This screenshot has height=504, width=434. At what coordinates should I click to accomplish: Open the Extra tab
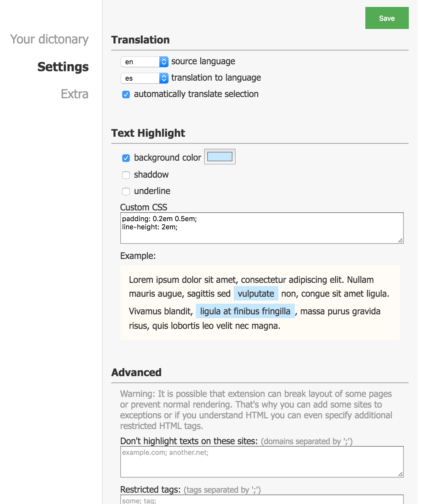coord(75,94)
